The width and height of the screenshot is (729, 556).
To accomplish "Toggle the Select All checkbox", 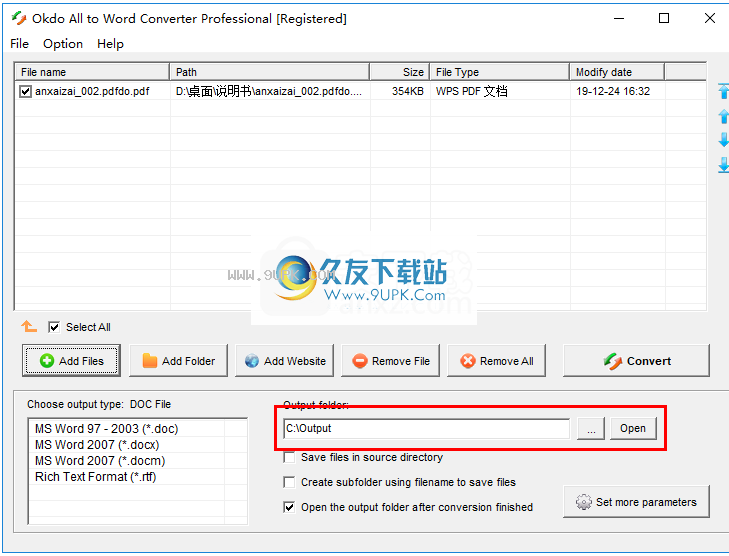I will point(54,327).
